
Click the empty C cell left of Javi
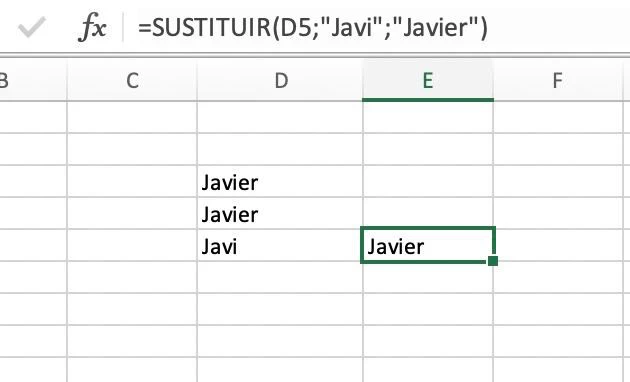132,246
